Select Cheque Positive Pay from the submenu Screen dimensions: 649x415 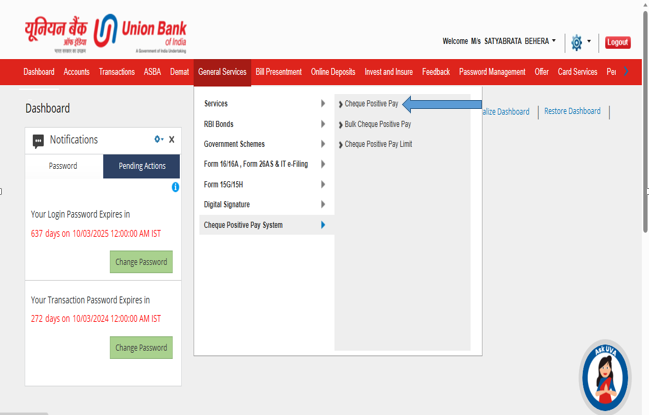371,104
